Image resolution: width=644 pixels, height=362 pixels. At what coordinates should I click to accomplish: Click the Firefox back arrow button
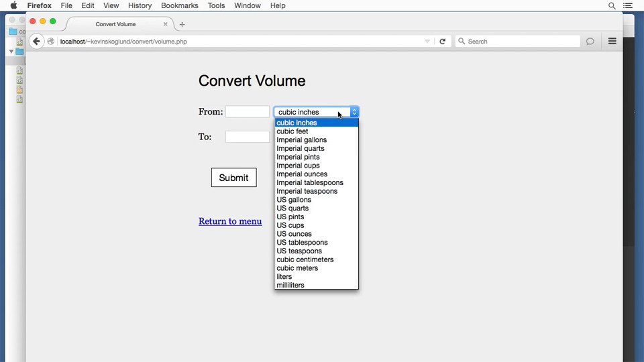36,41
